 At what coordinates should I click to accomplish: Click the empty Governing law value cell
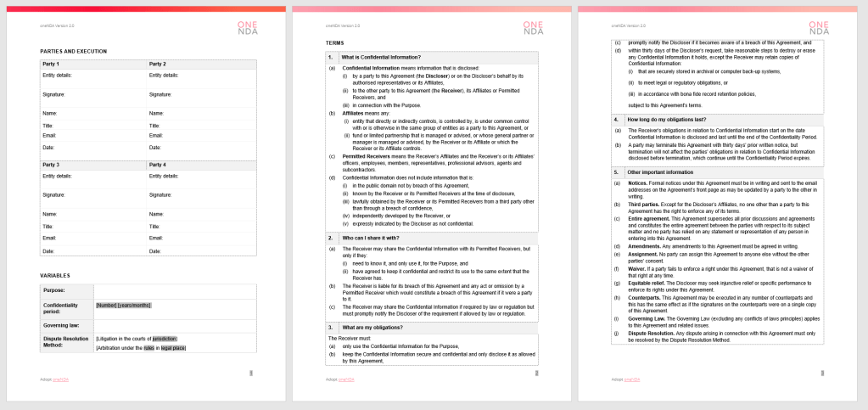[174, 324]
